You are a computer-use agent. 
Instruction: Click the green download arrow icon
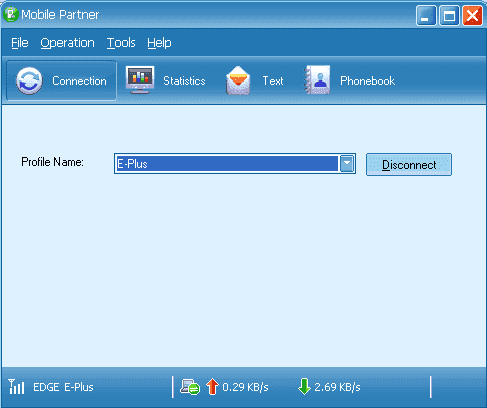pyautogui.click(x=304, y=387)
